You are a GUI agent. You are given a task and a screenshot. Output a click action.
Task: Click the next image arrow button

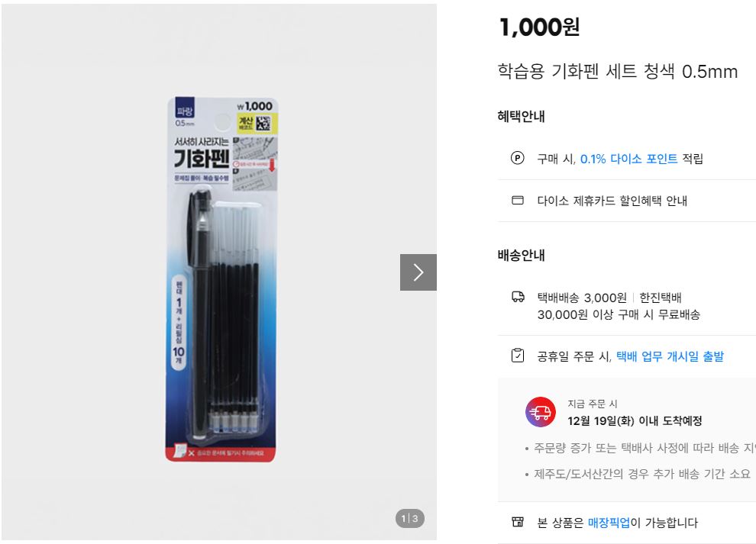point(418,272)
